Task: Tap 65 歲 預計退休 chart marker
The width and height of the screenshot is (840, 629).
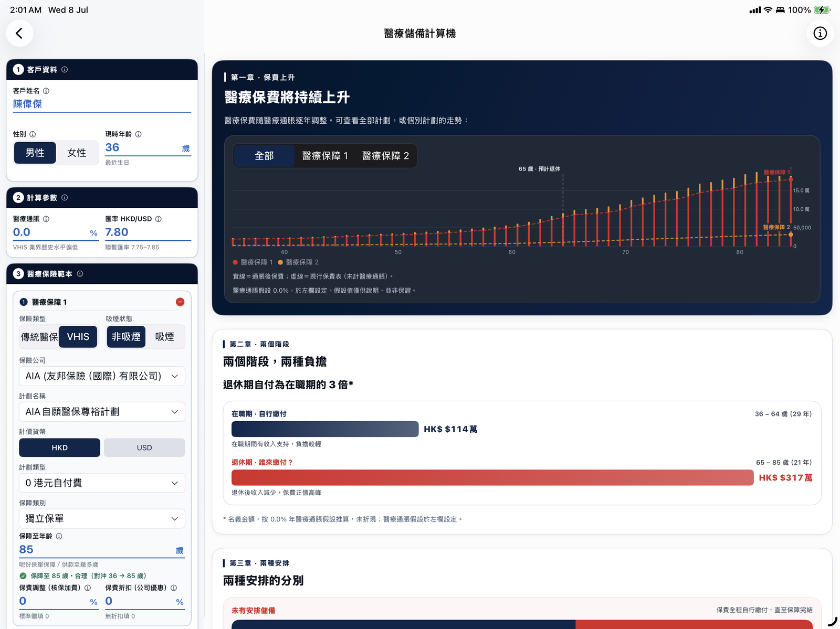Action: click(x=539, y=169)
